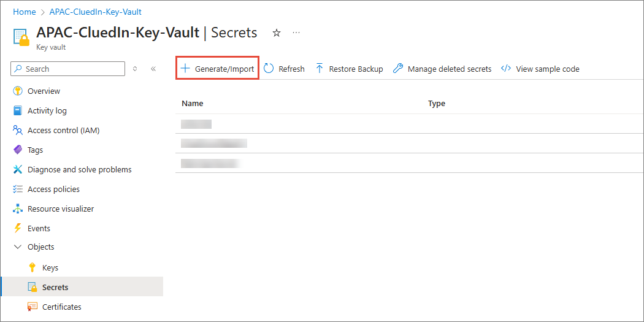Click the Access policies checklist icon

pyautogui.click(x=17, y=189)
